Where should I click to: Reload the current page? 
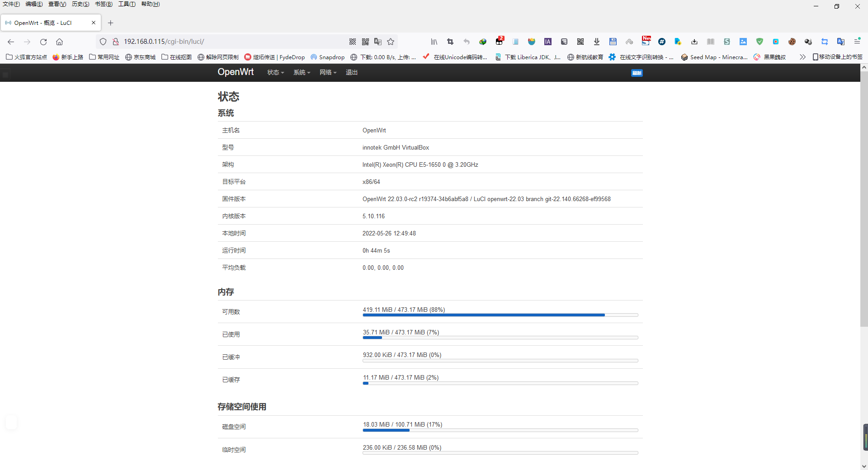pyautogui.click(x=43, y=42)
